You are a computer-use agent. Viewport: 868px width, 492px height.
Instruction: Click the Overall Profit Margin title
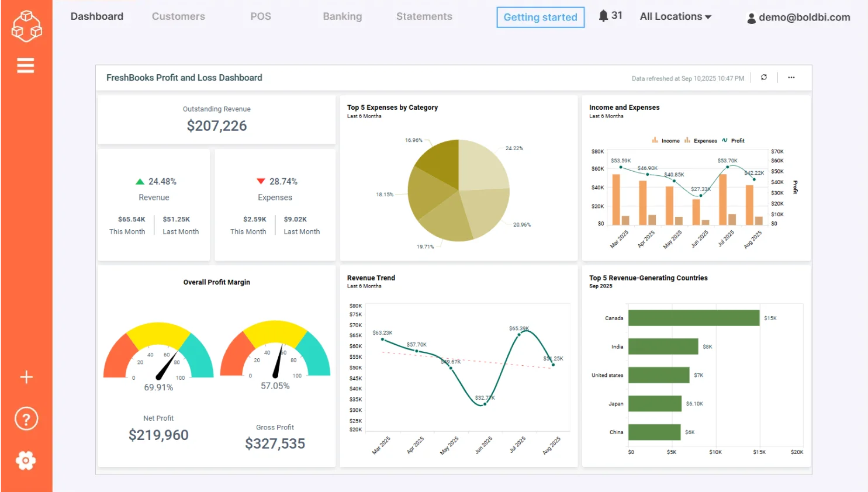pos(217,282)
